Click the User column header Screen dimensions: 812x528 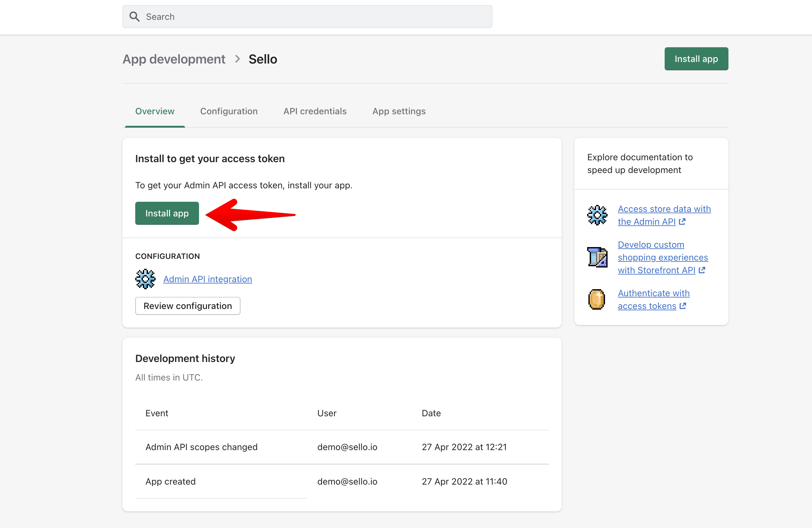(x=327, y=413)
